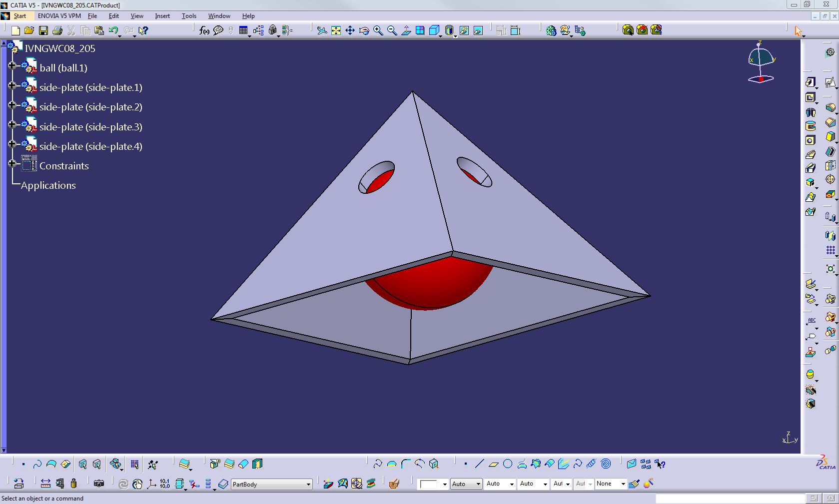
Task: Click the axis system icon in bottom toolbar
Action: (x=151, y=484)
